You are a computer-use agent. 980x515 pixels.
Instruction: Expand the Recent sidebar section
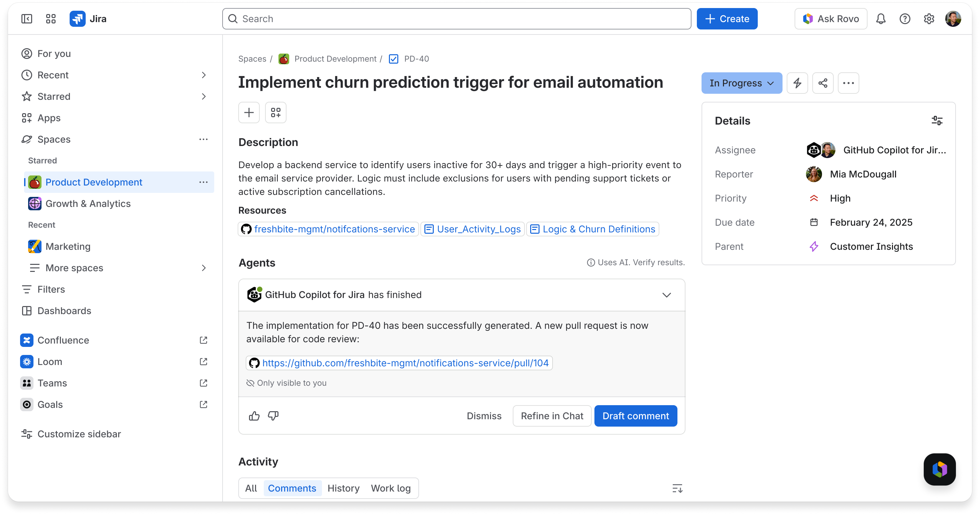203,75
